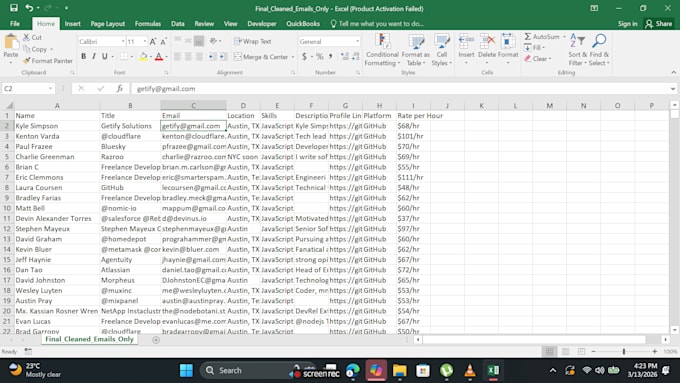Switch to the Formulas tab
680x383 pixels.
click(148, 24)
